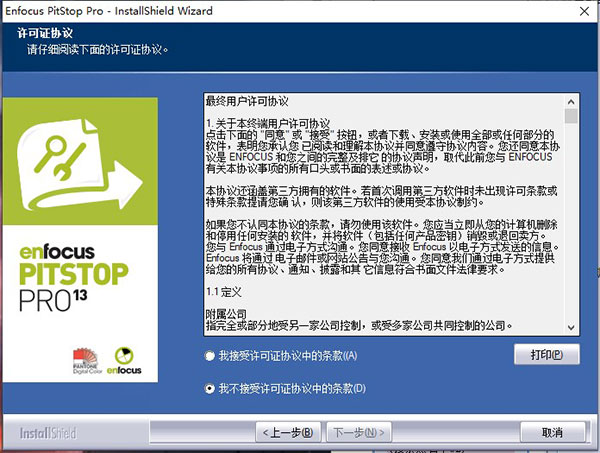Screen dimensions: 600x453
Task: Click the paragraph starting '如果您不认同本协议'
Action: (x=383, y=246)
